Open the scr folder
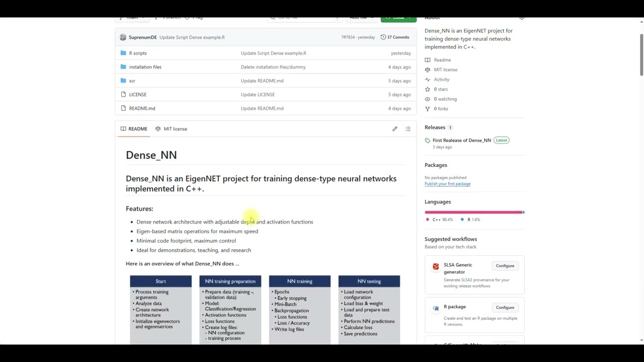This screenshot has height=362, width=644. [x=132, y=81]
